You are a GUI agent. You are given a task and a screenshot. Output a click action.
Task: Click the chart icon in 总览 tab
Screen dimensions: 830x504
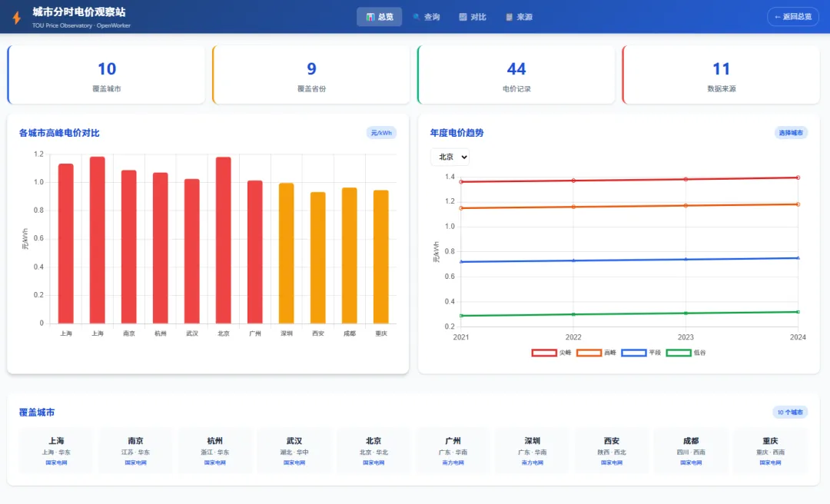370,17
